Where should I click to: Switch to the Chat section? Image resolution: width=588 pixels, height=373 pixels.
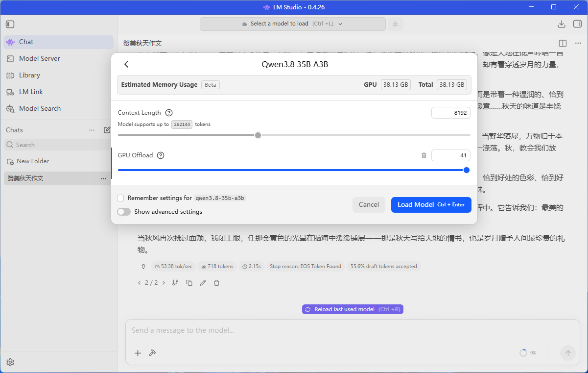pyautogui.click(x=58, y=42)
